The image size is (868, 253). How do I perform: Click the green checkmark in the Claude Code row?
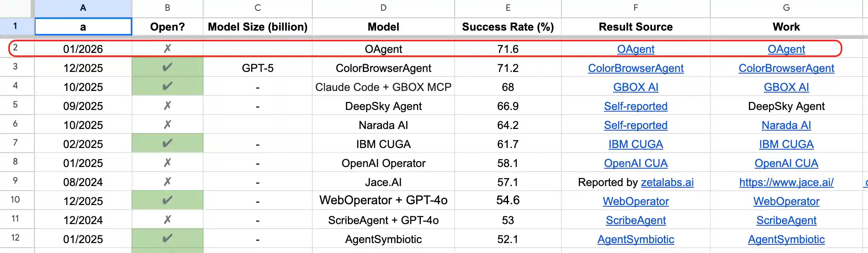167,86
